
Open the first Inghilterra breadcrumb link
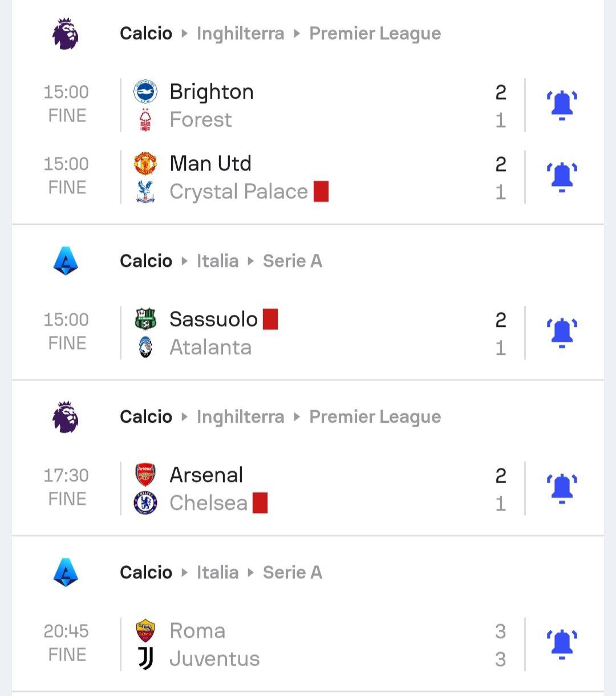coord(240,34)
